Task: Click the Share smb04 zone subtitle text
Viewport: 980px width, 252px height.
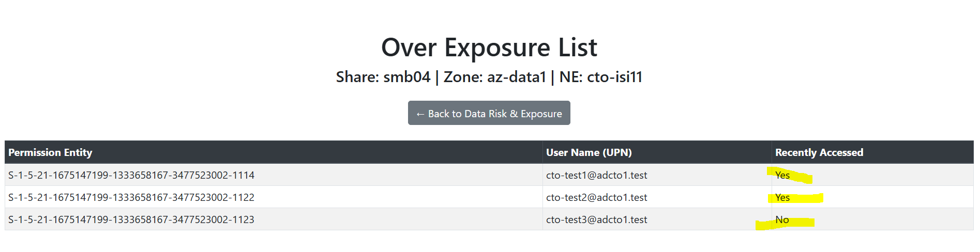Action: (489, 77)
